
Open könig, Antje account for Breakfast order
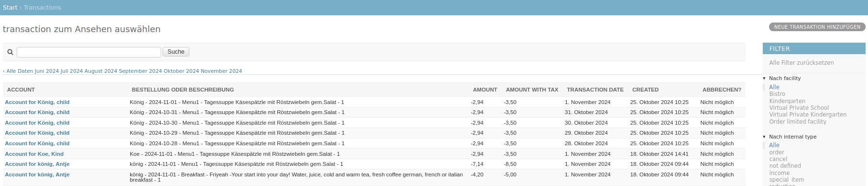(x=37, y=174)
